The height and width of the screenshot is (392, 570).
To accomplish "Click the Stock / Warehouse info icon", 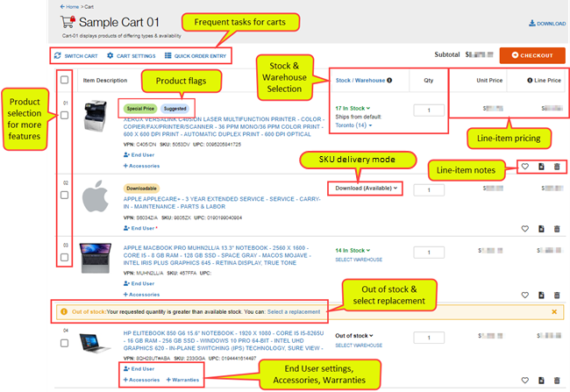I will [389, 80].
